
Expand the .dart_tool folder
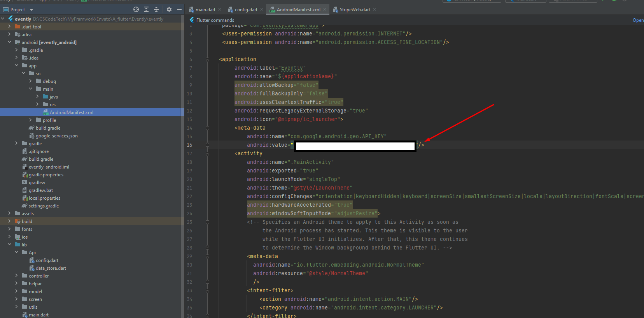click(x=9, y=26)
